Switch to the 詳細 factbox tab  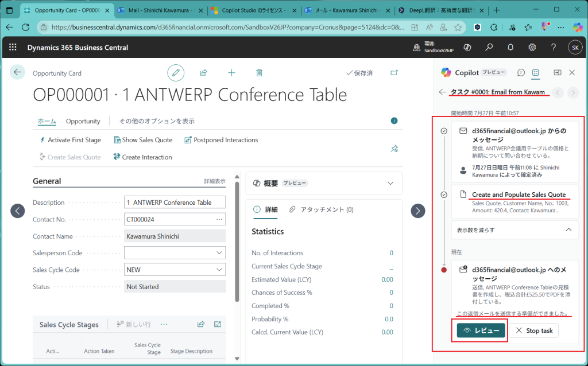coord(266,210)
